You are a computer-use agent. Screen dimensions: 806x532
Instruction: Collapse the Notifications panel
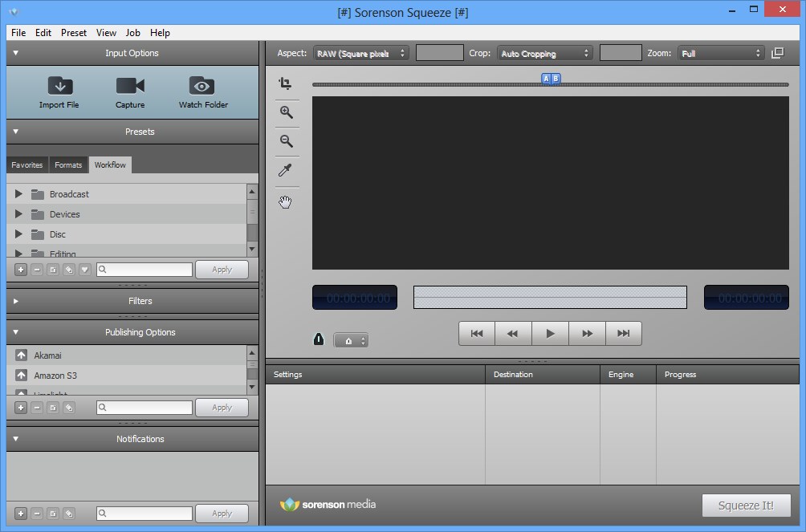[x=15, y=438]
